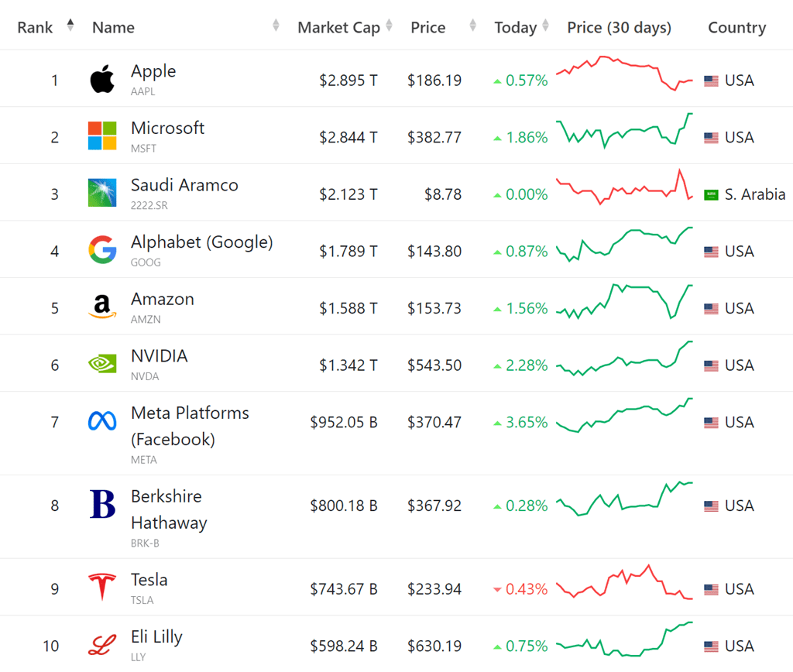This screenshot has width=793, height=672.
Task: Click the Meta infinity logo
Action: (x=101, y=422)
